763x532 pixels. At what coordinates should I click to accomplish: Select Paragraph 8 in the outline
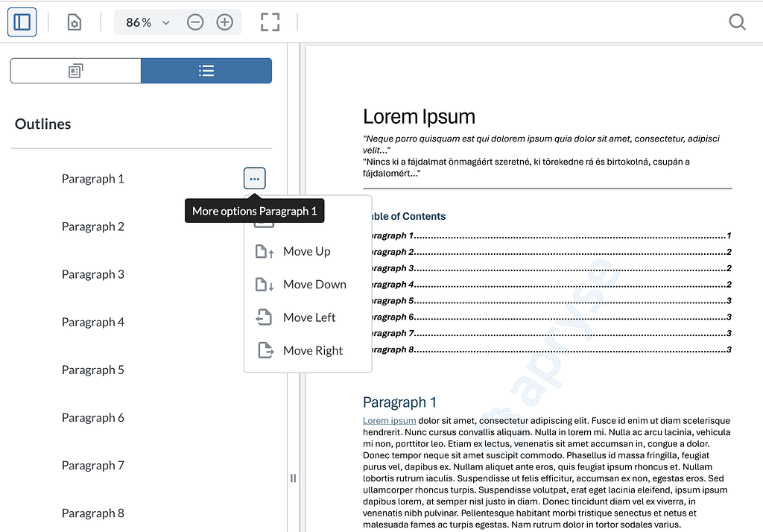click(x=93, y=513)
